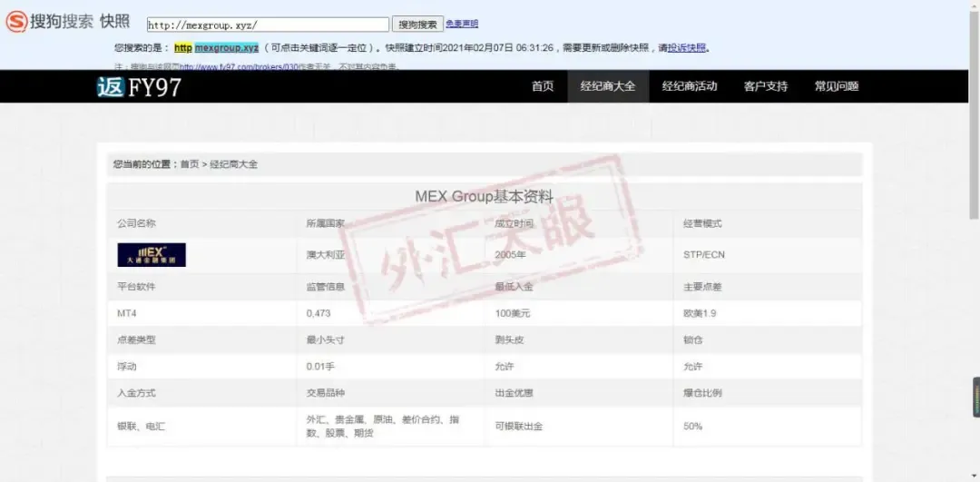The image size is (980, 482).
Task: Open the fy97.com brokers source link
Action: pyautogui.click(x=239, y=66)
